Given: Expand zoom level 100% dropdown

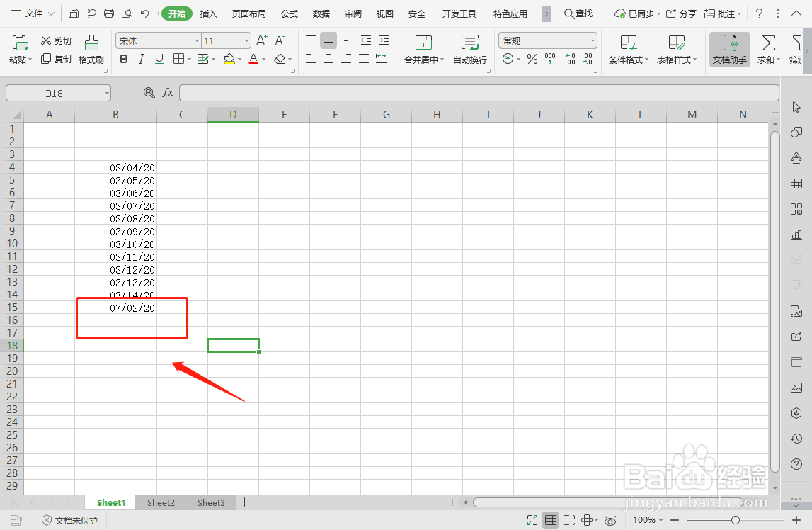Looking at the screenshot, I should pyautogui.click(x=661, y=520).
